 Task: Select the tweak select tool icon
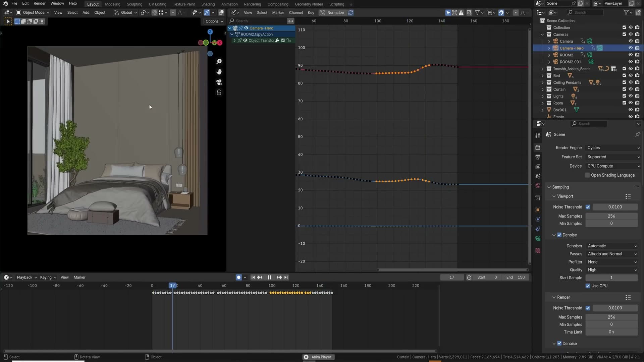[x=8, y=21]
